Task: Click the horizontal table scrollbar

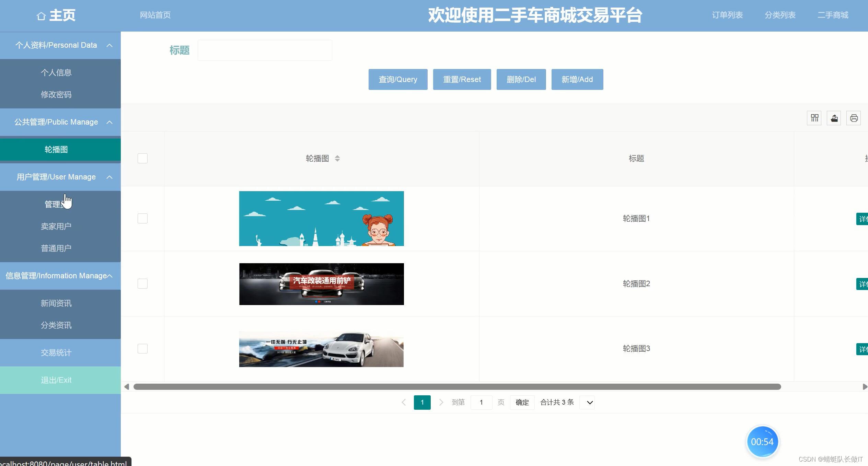Action: point(457,387)
